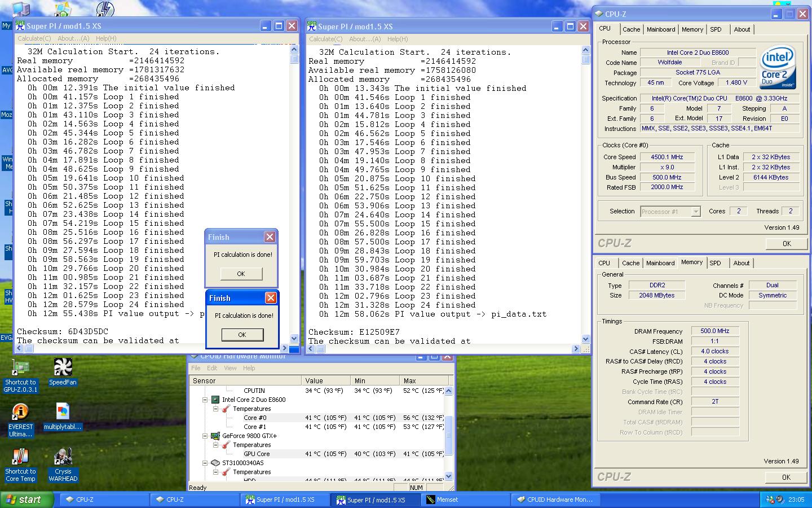Click the GeForce 9800 GTX+ graphics card icon
The width and height of the screenshot is (812, 508).
[215, 436]
